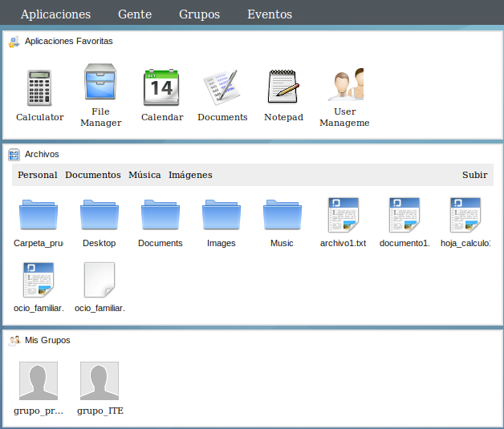
Task: Select the archivo1.txt file
Action: (x=343, y=215)
